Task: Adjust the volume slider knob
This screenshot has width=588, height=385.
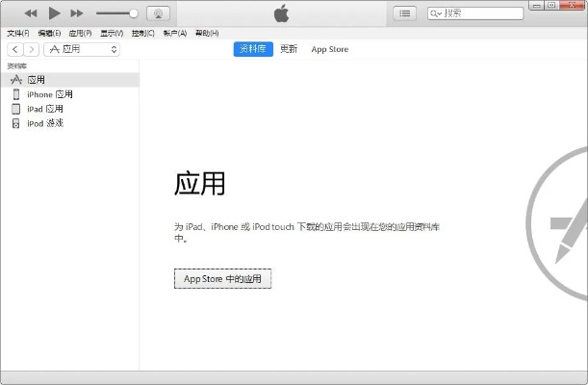Action: click(133, 13)
